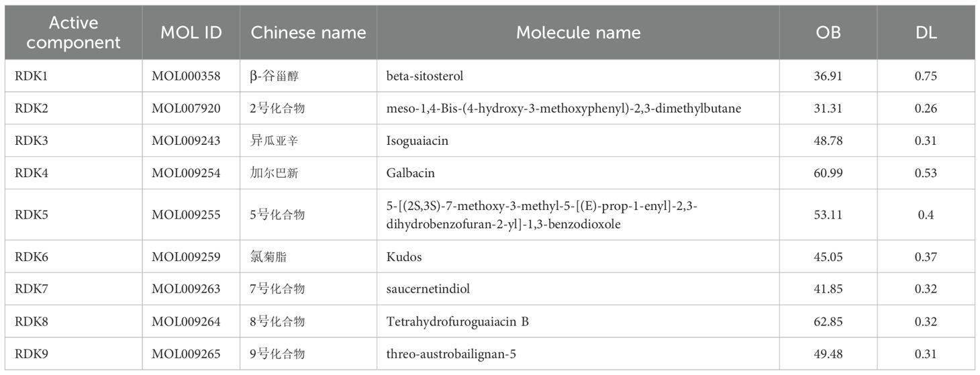The height and width of the screenshot is (375, 980).
Task: Click the OB value 62.85
Action: point(828,322)
